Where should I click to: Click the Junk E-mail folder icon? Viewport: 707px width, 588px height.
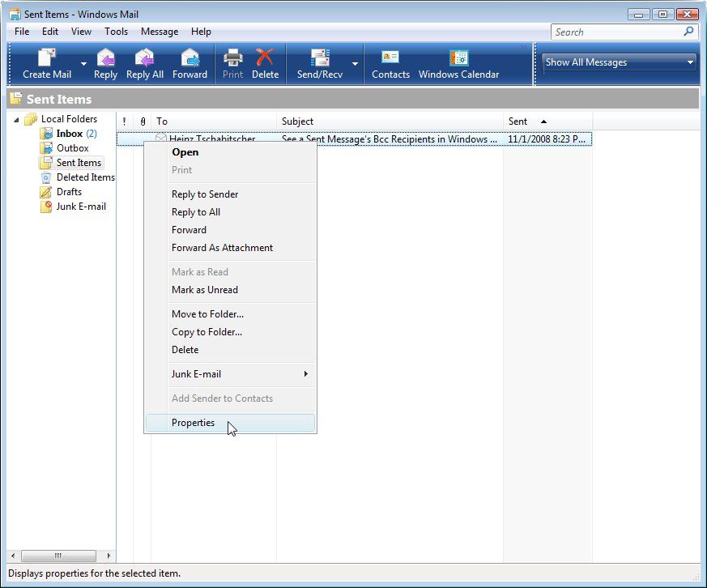click(46, 207)
